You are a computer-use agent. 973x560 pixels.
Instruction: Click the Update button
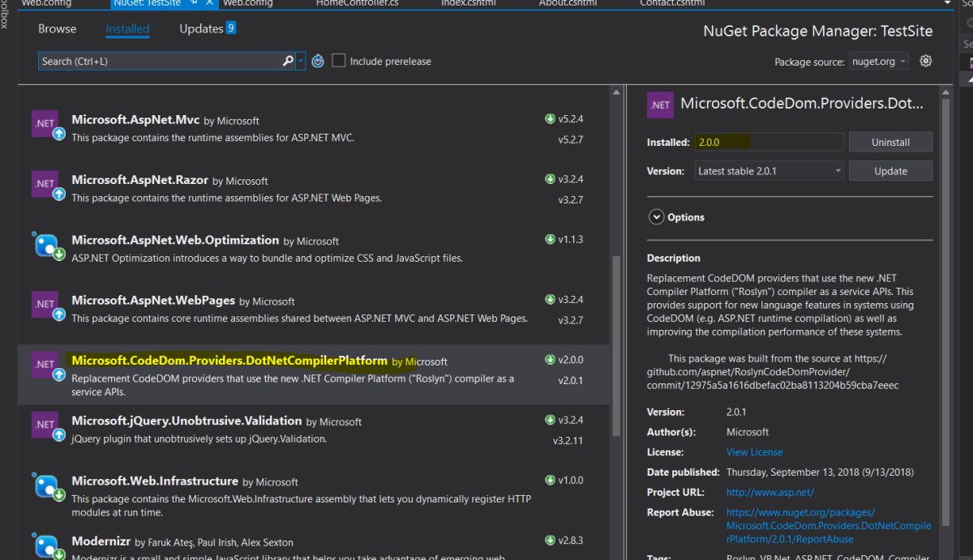(890, 171)
